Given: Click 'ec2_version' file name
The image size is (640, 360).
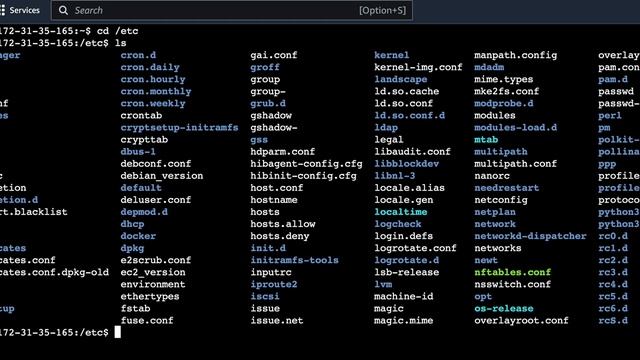Looking at the screenshot, I should tap(153, 272).
